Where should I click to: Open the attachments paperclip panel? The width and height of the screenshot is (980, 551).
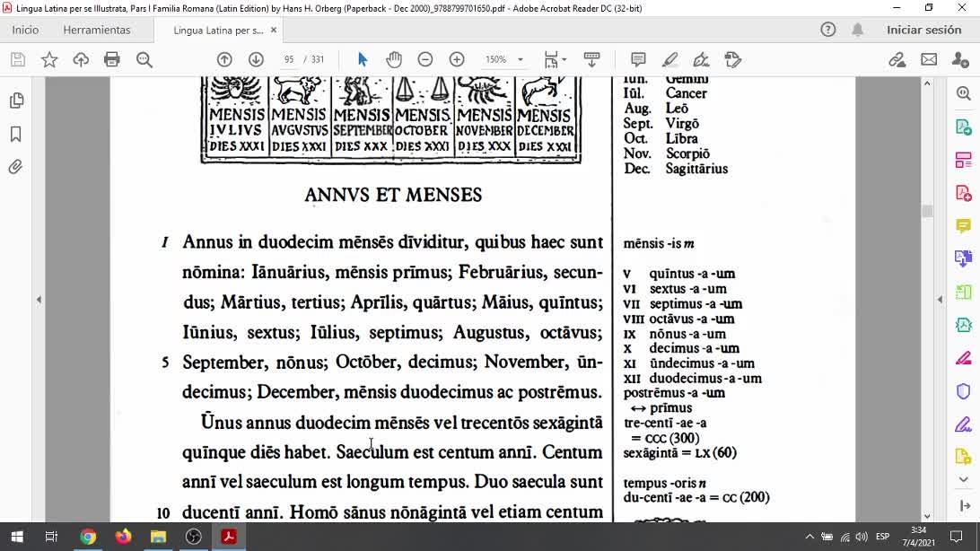(x=16, y=167)
